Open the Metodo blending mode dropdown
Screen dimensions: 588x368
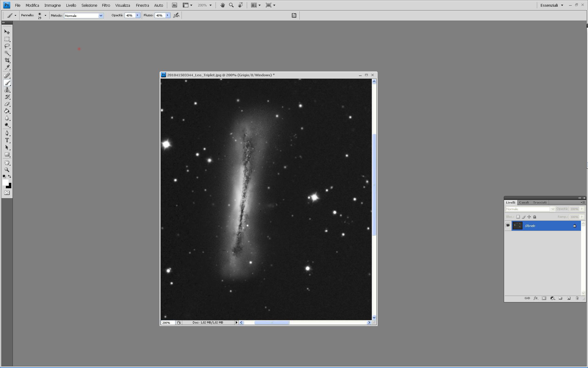pyautogui.click(x=101, y=16)
